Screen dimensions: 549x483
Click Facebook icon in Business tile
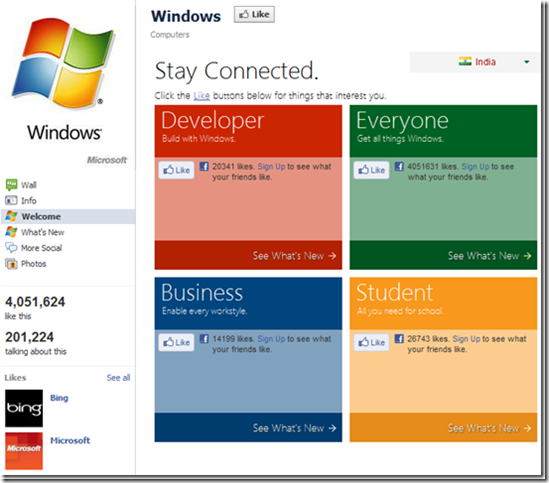point(204,339)
